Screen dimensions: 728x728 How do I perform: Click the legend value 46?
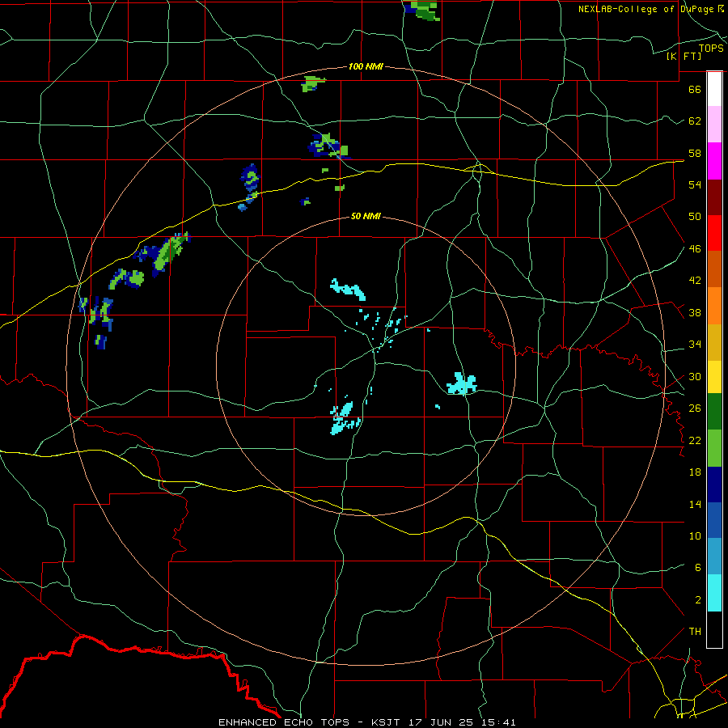click(695, 249)
